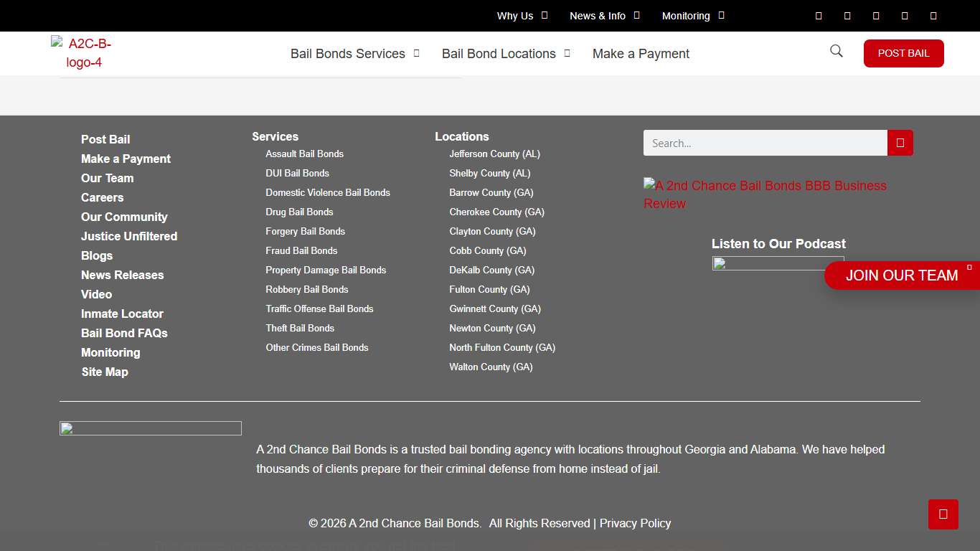Open the BBB Business Review badge
This screenshot has width=980, height=551.
tap(765, 194)
